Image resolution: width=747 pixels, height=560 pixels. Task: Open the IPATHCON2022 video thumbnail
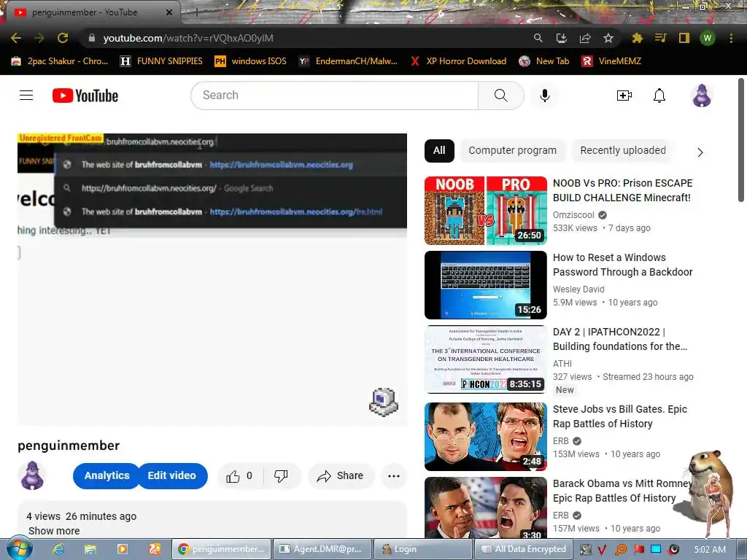pyautogui.click(x=485, y=359)
